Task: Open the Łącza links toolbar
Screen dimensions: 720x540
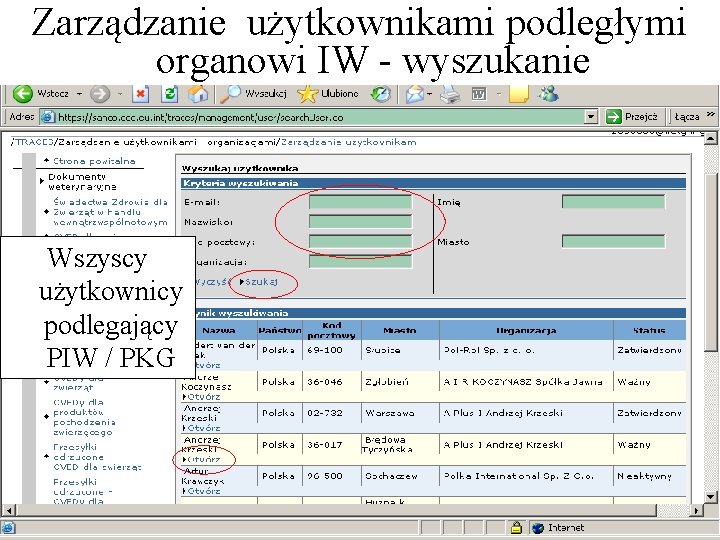Action: tap(687, 117)
